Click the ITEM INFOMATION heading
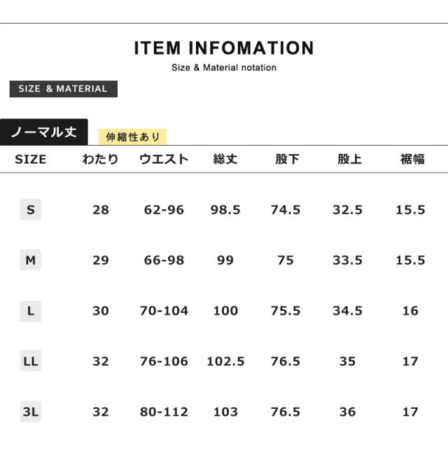 click(224, 48)
